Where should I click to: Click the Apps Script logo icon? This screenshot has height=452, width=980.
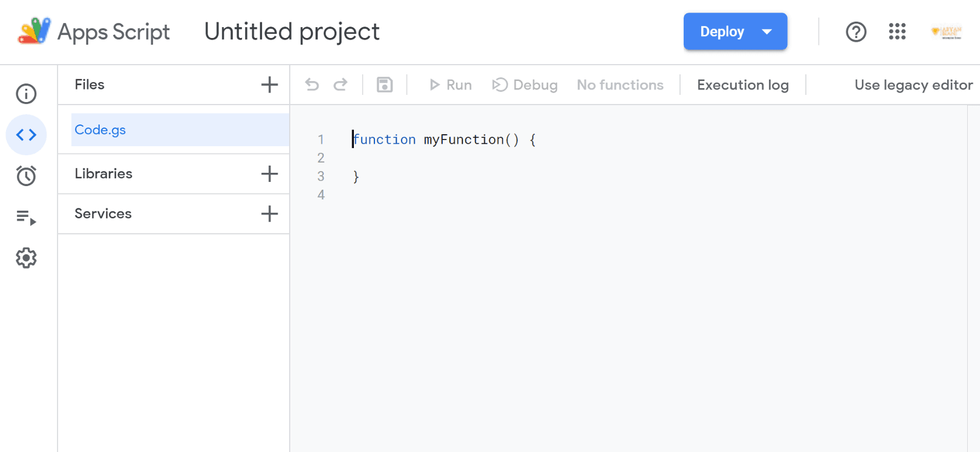click(34, 31)
